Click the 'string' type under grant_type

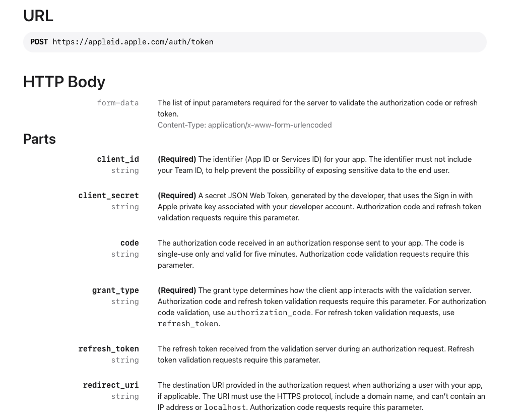[125, 302]
